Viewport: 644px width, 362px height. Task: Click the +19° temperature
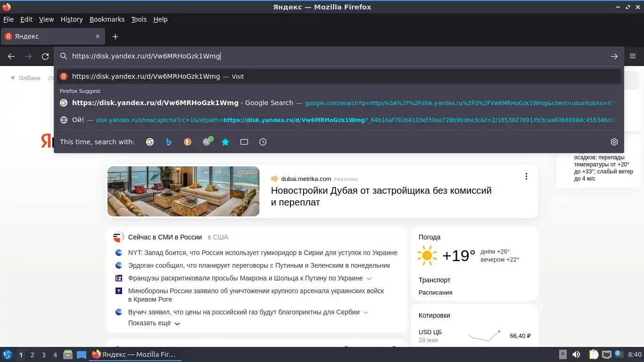[x=459, y=255]
